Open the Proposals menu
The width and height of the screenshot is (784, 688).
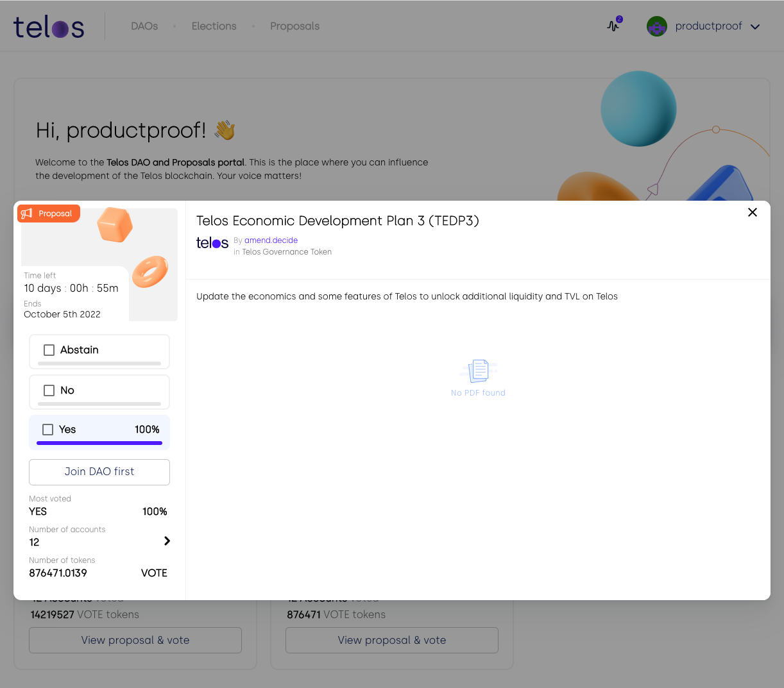(x=294, y=26)
